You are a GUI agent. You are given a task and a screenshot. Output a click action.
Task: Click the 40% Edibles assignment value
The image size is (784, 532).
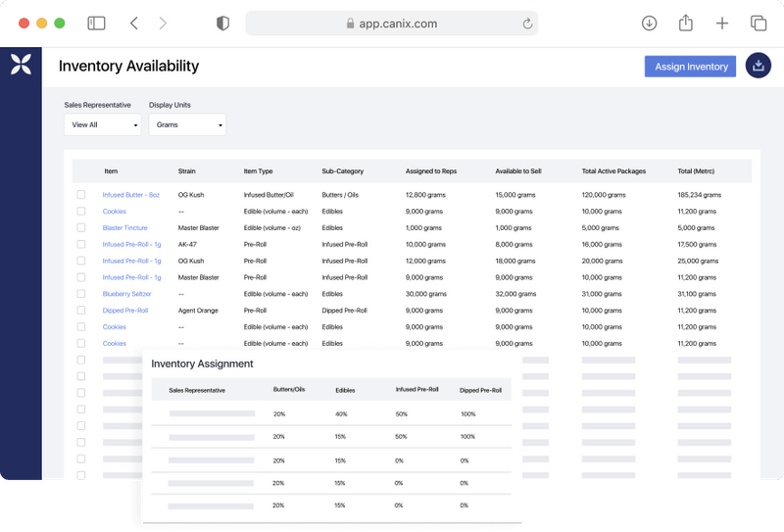point(341,414)
